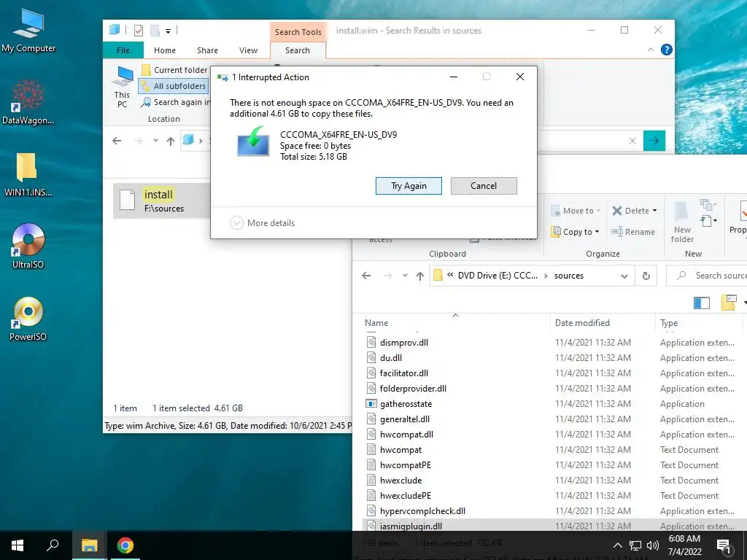Launch DataWagon desktop shortcut
Viewport: 747px width, 560px height.
coord(28,102)
